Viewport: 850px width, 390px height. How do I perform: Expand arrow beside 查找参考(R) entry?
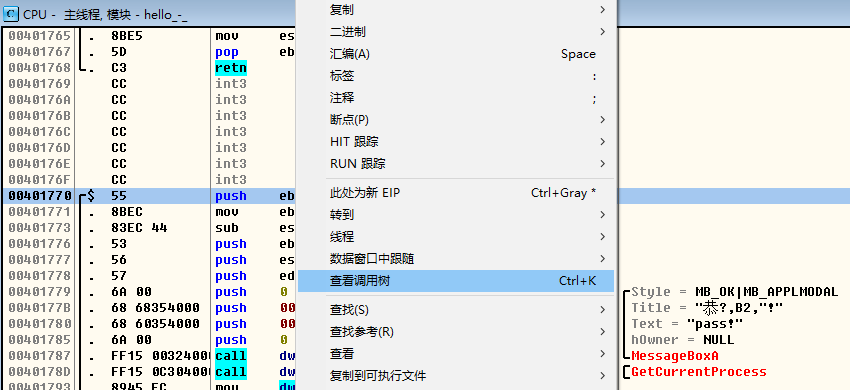coord(603,332)
